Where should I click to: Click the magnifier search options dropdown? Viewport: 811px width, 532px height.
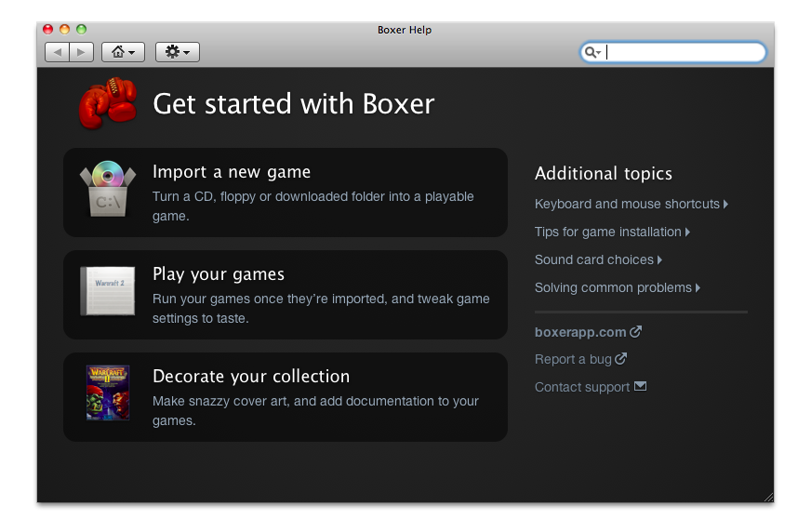click(x=592, y=52)
